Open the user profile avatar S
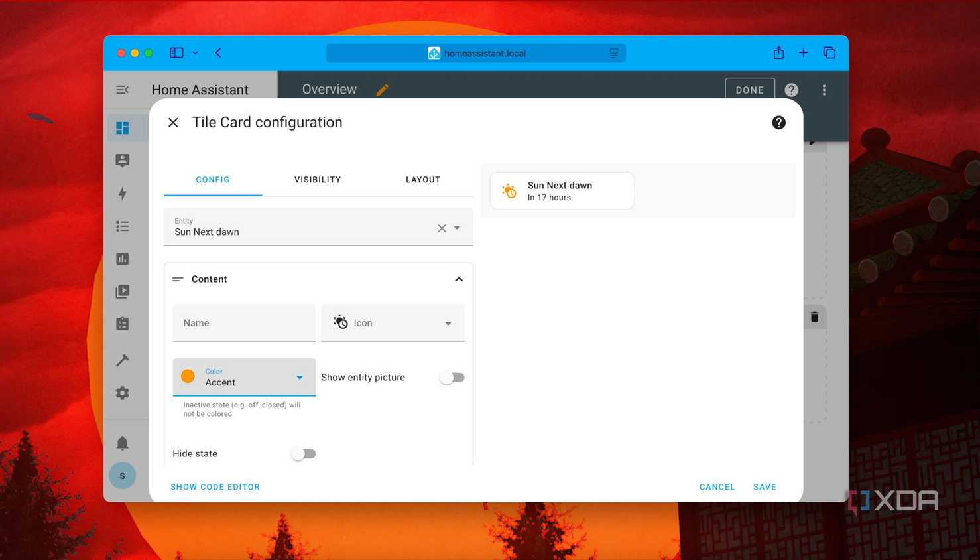This screenshot has width=980, height=560. [x=123, y=476]
